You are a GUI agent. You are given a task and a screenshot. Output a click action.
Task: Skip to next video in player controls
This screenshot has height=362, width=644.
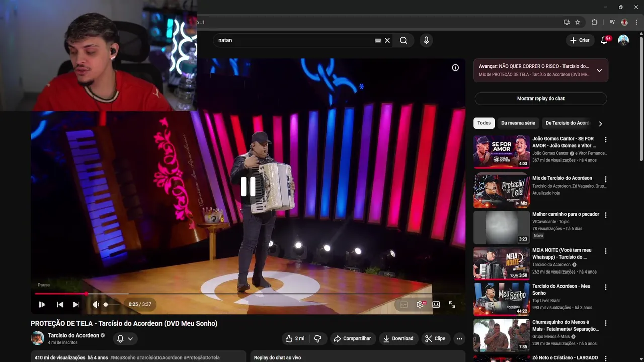76,304
